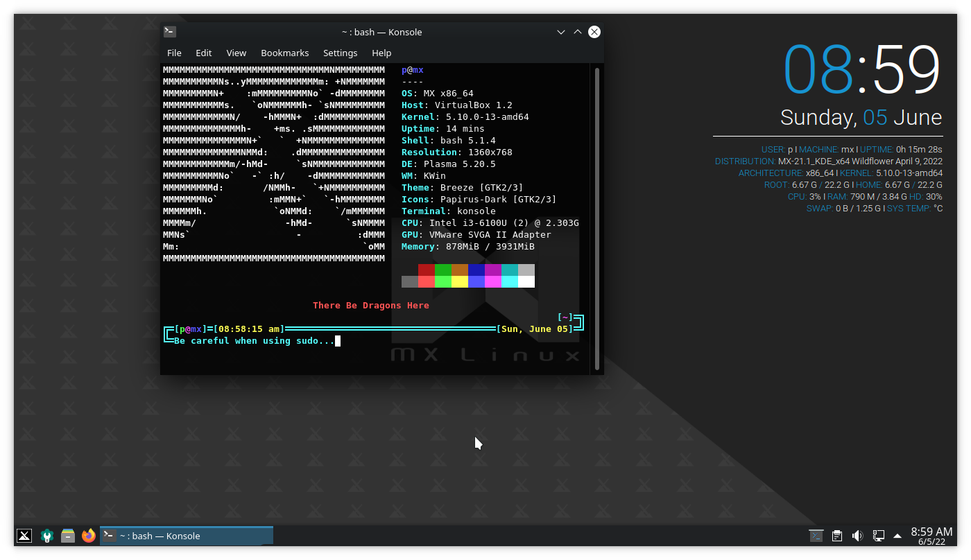The width and height of the screenshot is (971, 560).
Task: Launch the MX Tools icon in the taskbar
Action: 46,536
